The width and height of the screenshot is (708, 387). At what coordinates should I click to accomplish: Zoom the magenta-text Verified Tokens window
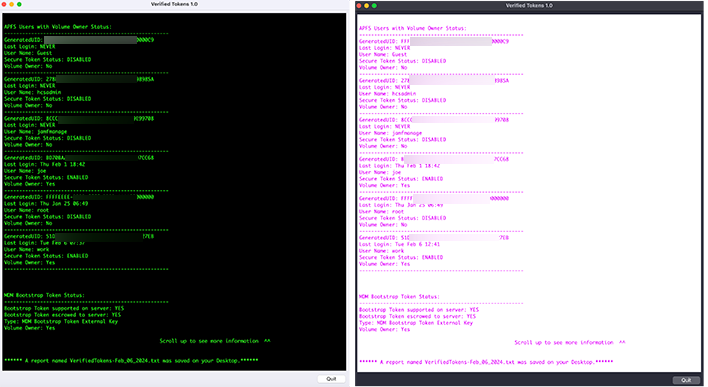(x=374, y=5)
